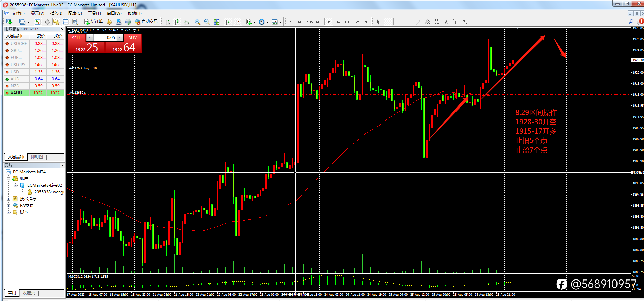
Task: Select the Fibonacci retracement tool
Action: [437, 22]
